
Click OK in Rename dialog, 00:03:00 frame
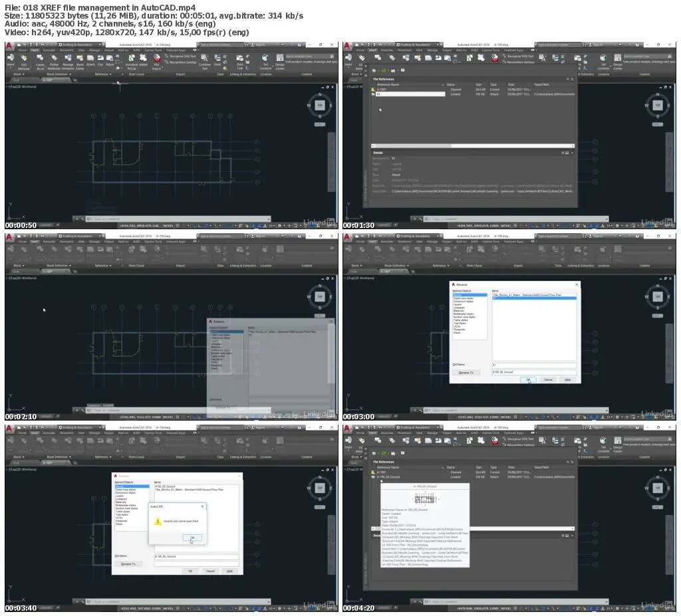coord(527,380)
